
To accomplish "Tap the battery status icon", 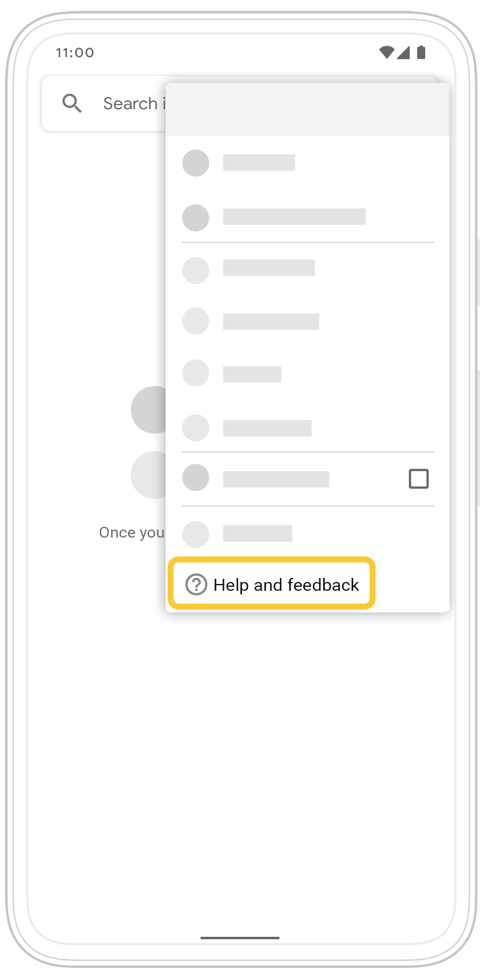I will pos(421,52).
